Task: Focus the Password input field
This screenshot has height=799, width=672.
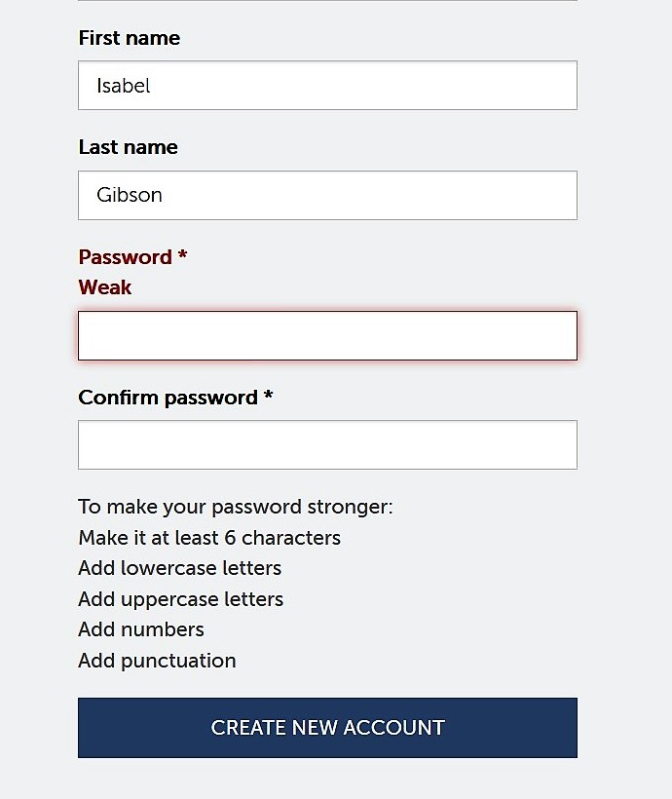Action: 327,336
